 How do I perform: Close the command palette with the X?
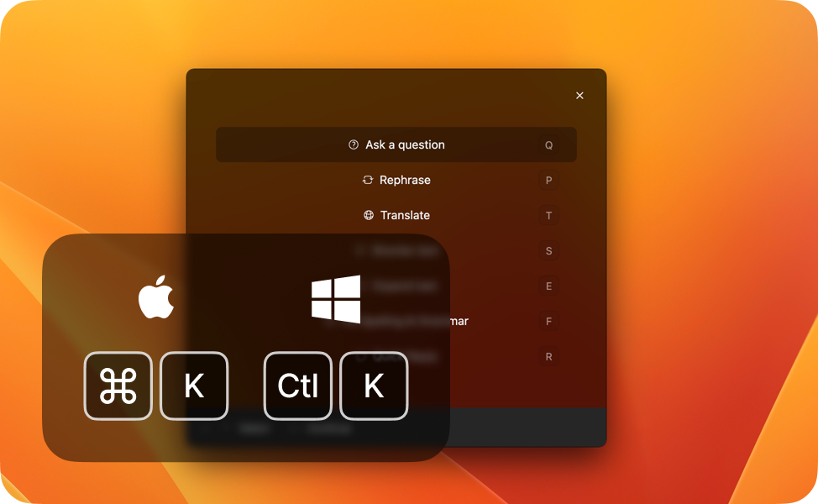coord(579,96)
